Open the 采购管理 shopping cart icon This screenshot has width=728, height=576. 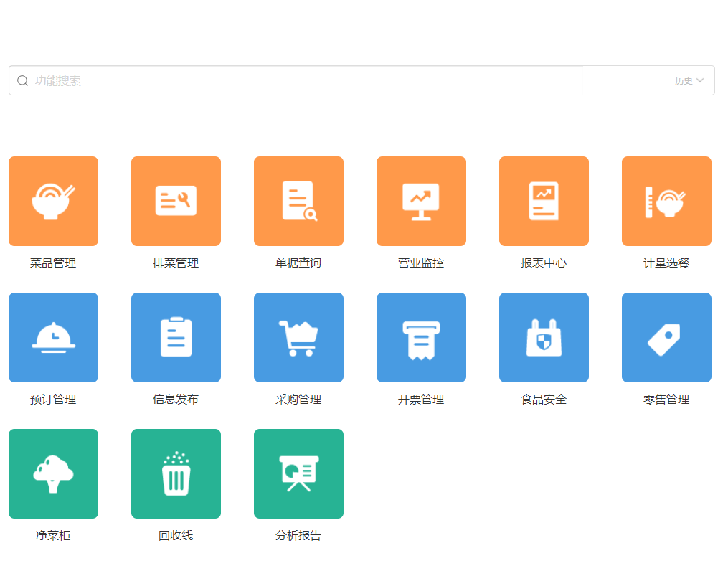(298, 337)
